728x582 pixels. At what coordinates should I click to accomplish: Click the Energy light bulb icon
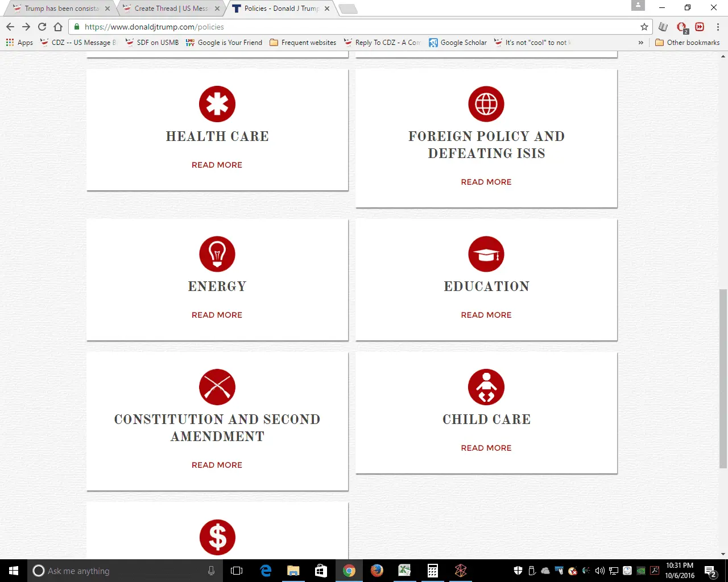point(217,254)
